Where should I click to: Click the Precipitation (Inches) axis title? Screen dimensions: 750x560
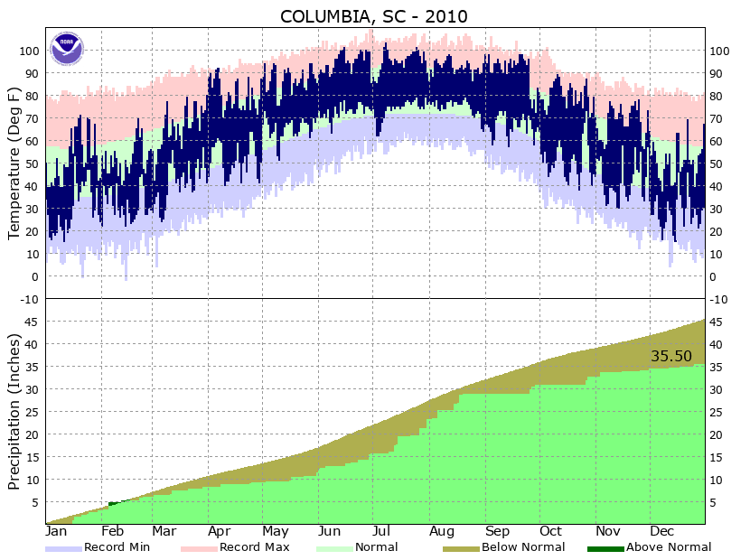point(14,412)
